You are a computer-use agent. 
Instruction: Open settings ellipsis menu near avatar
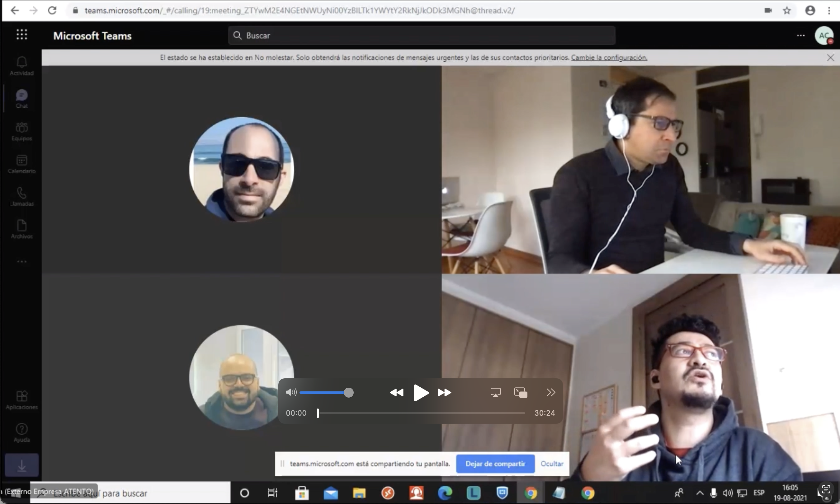(x=800, y=35)
